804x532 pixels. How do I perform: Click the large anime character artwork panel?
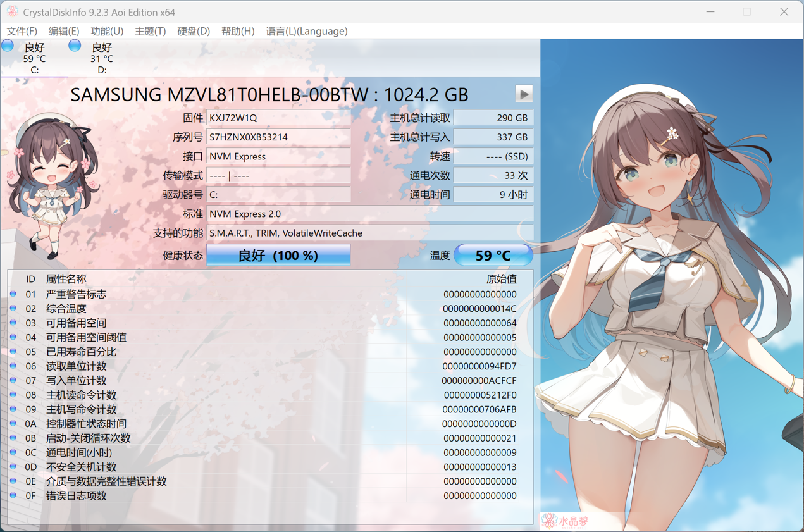tap(672, 285)
